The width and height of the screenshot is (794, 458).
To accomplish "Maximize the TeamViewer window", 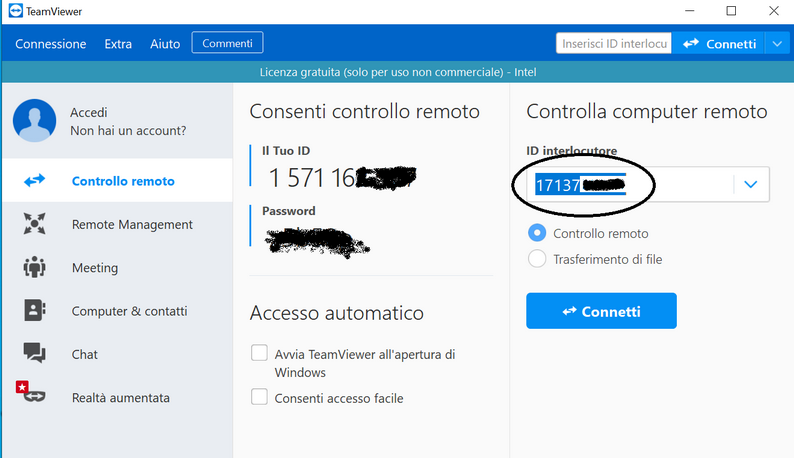I will (x=731, y=11).
